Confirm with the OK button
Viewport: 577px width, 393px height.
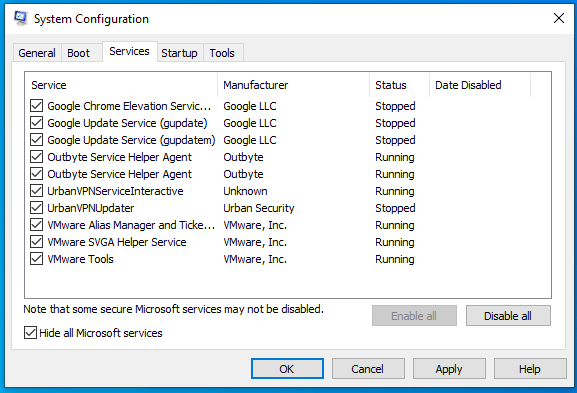pos(287,369)
